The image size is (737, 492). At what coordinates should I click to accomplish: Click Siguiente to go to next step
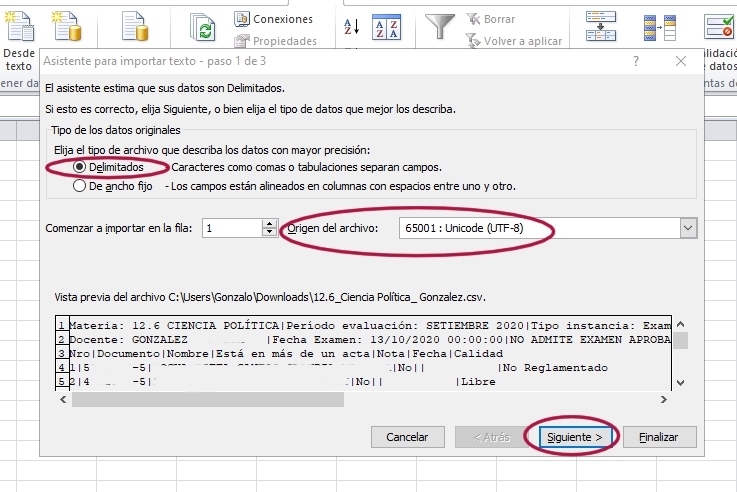click(575, 438)
